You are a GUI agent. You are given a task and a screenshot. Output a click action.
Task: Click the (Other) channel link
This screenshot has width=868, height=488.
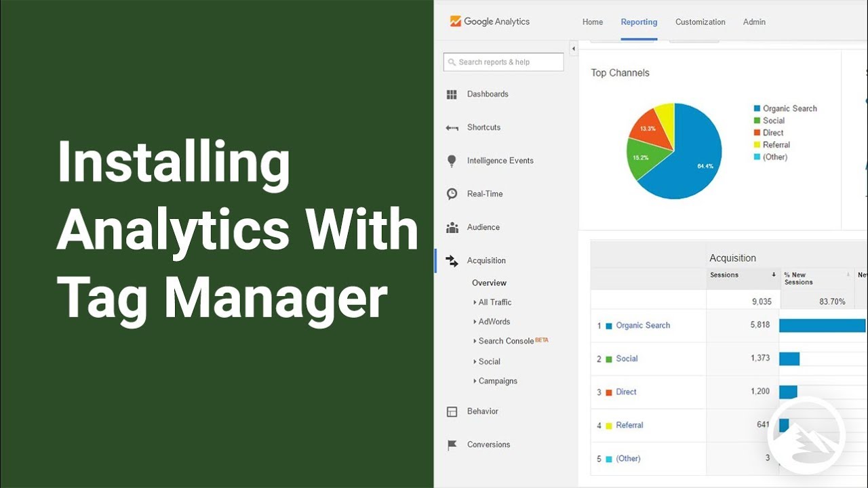coord(628,458)
